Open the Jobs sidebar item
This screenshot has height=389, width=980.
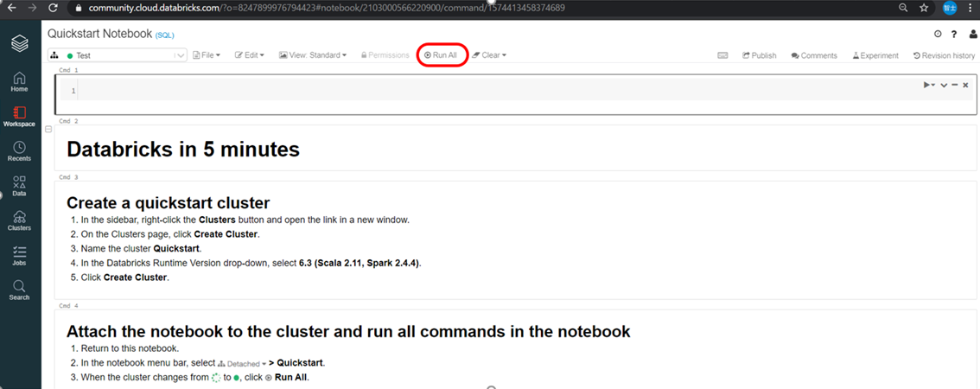coord(19,255)
